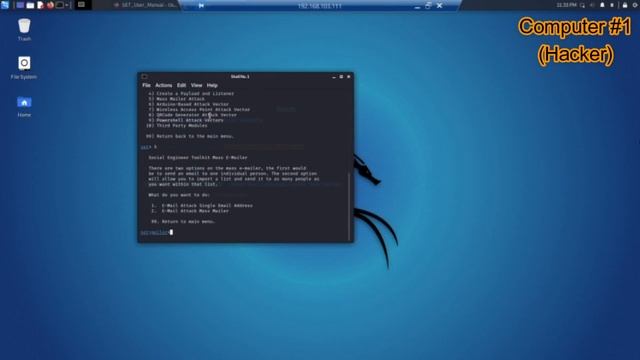Click 'Create a Payload and Listener' line
Viewport: 640px width, 360px height.
click(x=191, y=94)
